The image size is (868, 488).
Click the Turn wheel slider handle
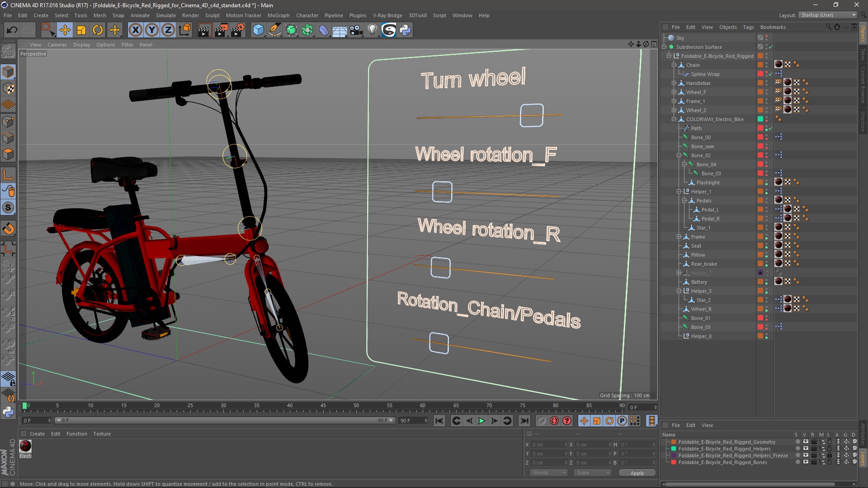(532, 115)
